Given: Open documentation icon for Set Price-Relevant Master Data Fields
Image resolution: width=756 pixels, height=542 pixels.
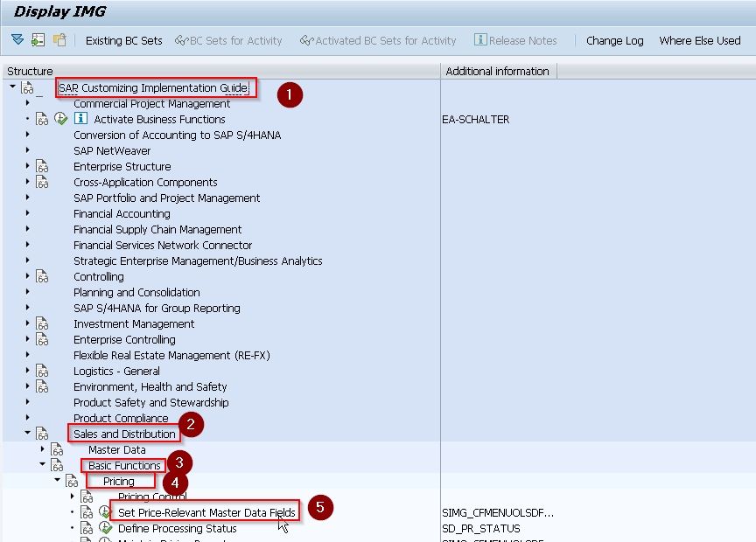Looking at the screenshot, I should pyautogui.click(x=87, y=512).
